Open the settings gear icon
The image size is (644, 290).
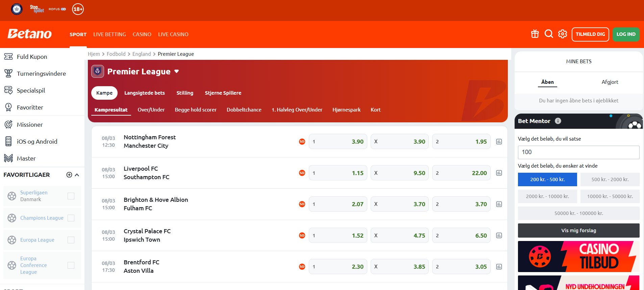click(563, 34)
